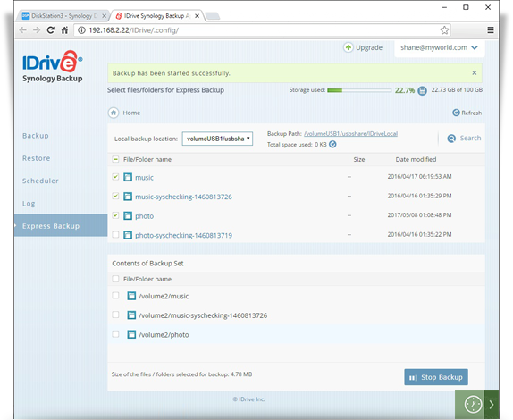Screen dimensions: 513x420
Task: Check the /volume2/music-syschecking-1460813726 checkbox
Action: point(115,315)
